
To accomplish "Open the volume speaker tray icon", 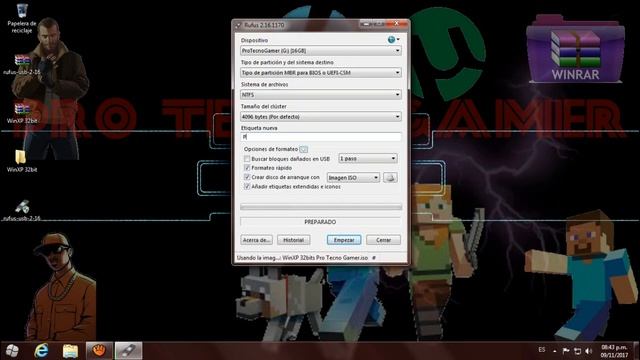I will (589, 351).
